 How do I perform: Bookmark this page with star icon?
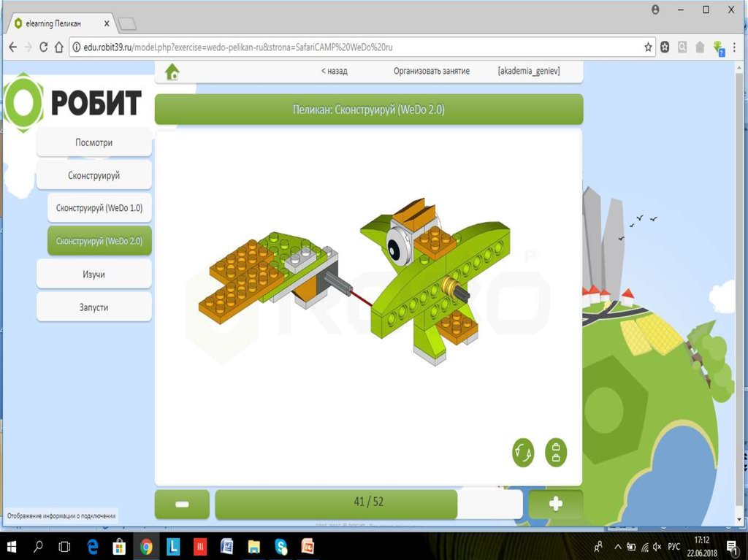point(648,47)
